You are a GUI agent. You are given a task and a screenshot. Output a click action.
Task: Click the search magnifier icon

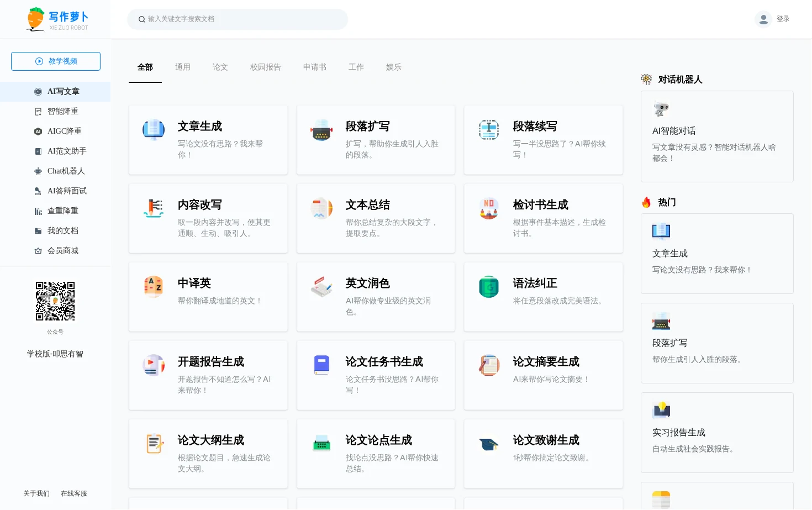(x=142, y=19)
